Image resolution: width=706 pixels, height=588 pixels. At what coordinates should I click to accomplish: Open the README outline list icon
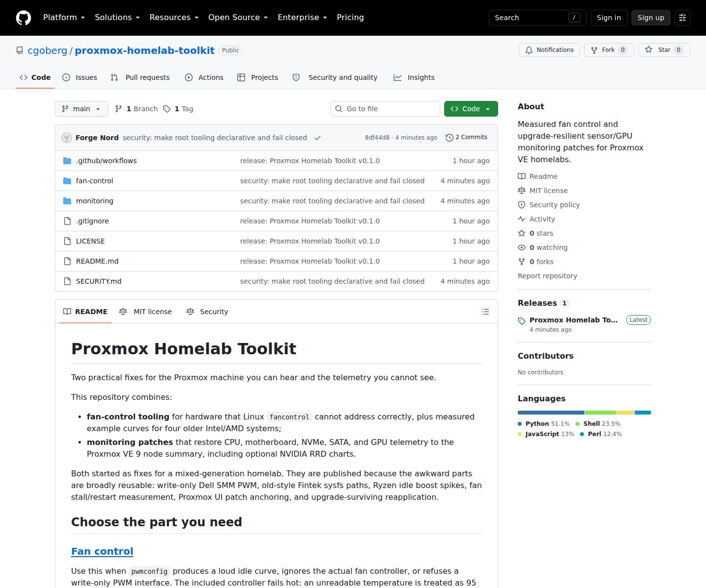pos(485,312)
